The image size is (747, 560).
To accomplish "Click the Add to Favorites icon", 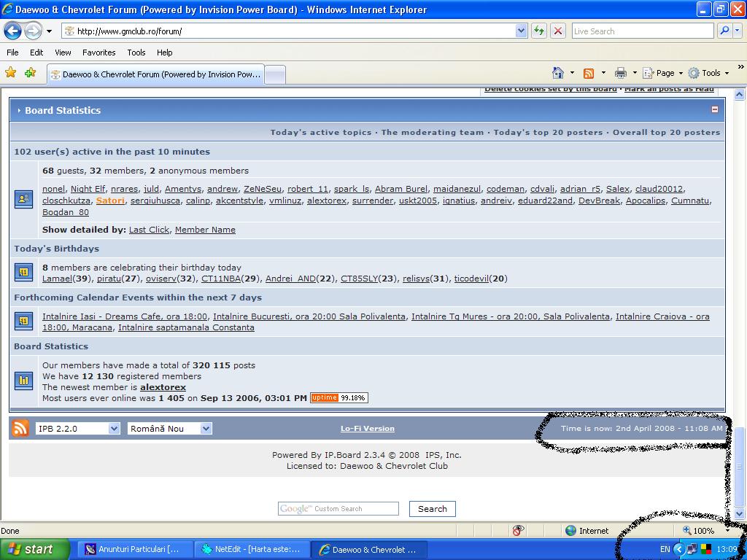I will coord(30,73).
